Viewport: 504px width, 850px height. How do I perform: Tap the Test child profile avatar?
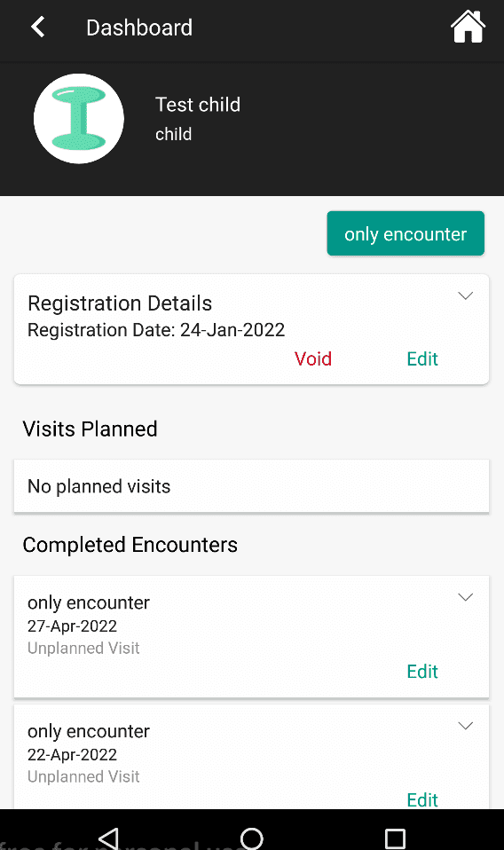[79, 118]
